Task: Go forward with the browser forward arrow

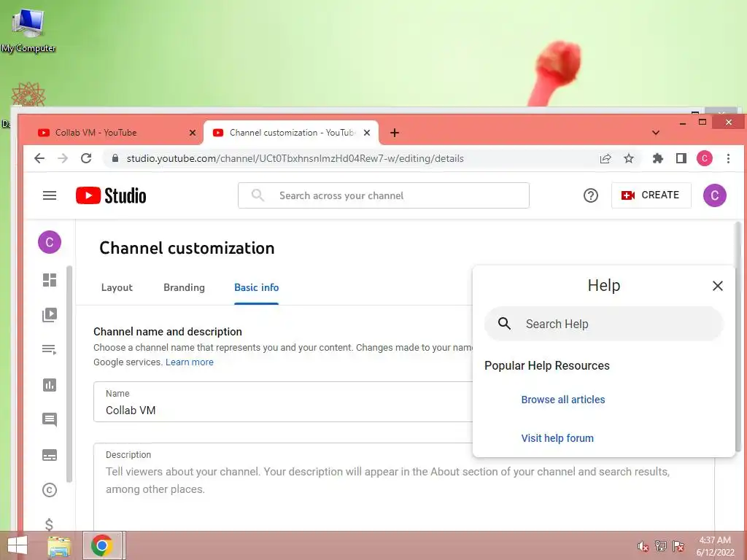Action: (x=63, y=158)
